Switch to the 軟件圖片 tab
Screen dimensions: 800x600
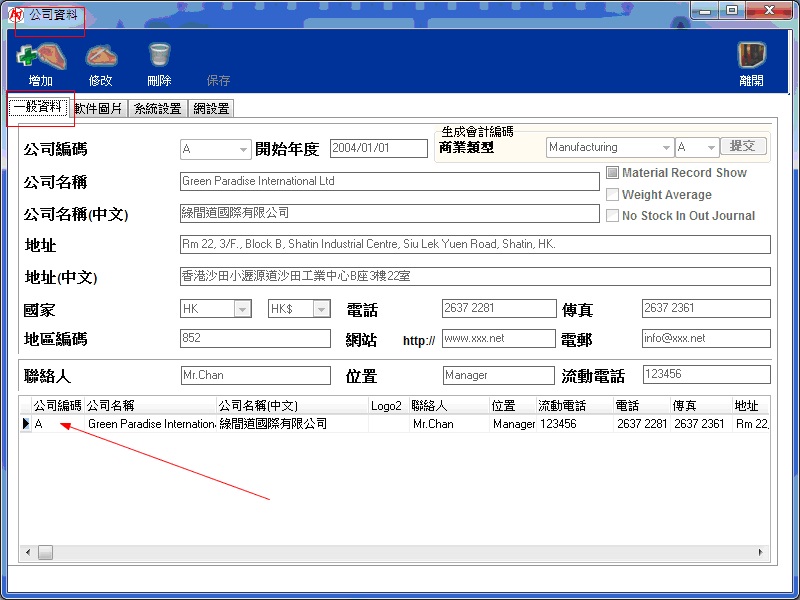(98, 108)
